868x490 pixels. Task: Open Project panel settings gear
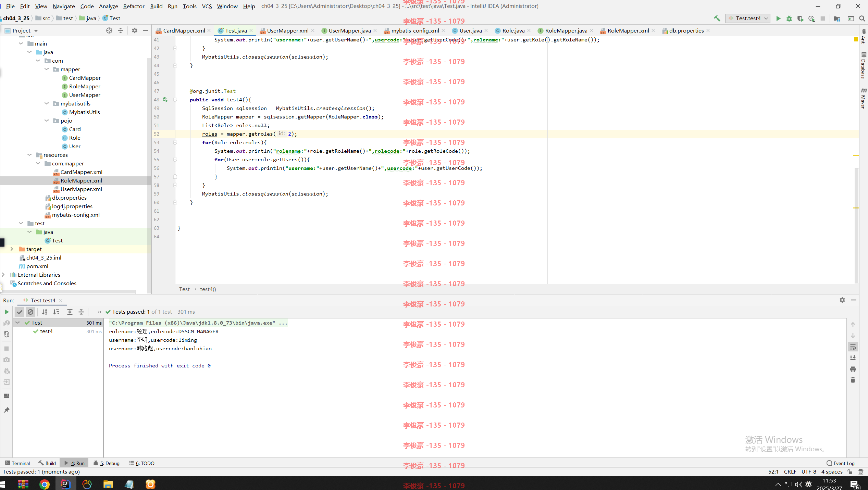click(135, 30)
